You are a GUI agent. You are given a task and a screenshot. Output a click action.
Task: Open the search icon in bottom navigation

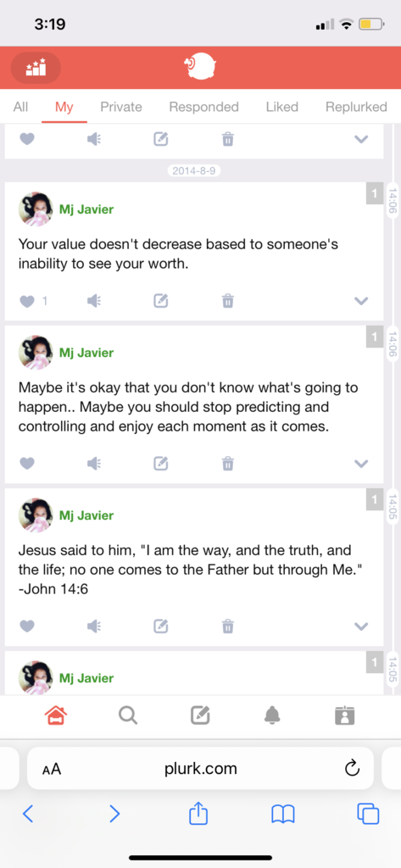pyautogui.click(x=128, y=715)
